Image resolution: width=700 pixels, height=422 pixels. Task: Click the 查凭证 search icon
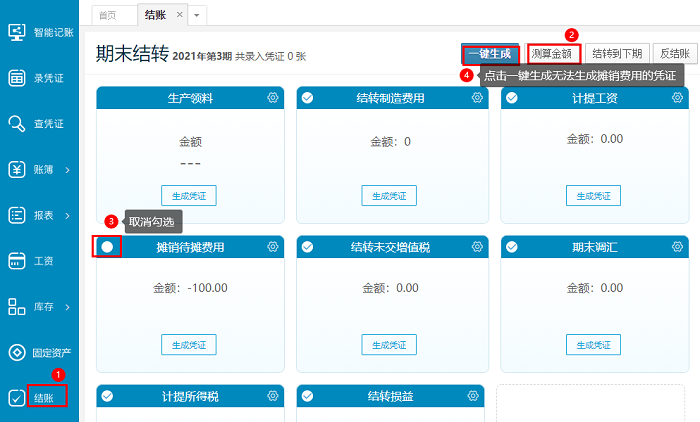pyautogui.click(x=17, y=124)
